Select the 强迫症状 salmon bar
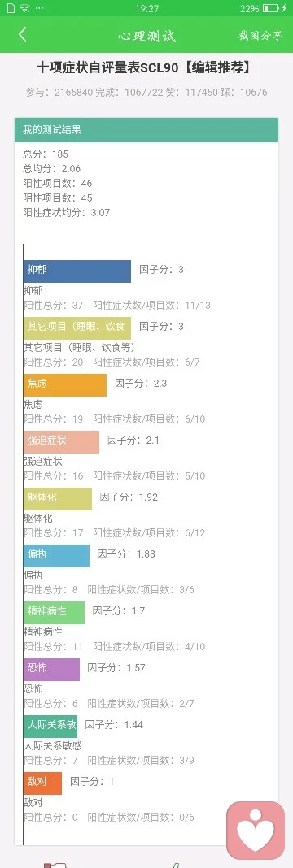 click(62, 442)
